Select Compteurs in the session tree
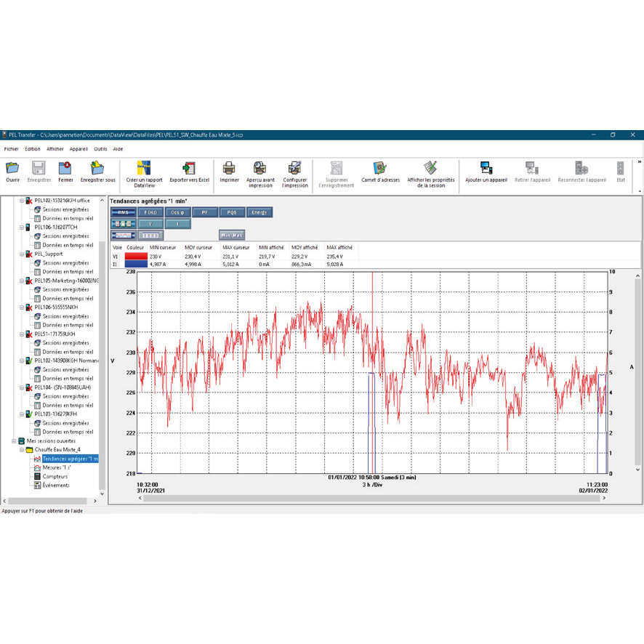The width and height of the screenshot is (644, 644). click(55, 476)
